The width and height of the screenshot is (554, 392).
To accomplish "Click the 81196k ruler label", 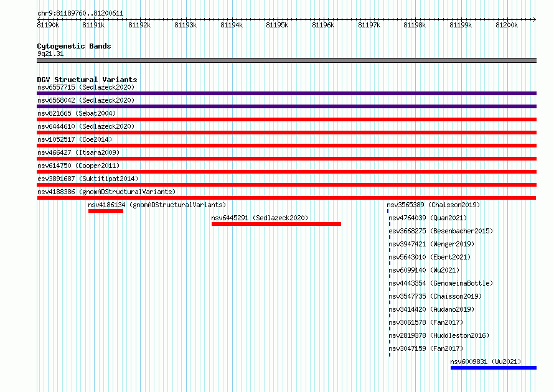I will pyautogui.click(x=323, y=25).
